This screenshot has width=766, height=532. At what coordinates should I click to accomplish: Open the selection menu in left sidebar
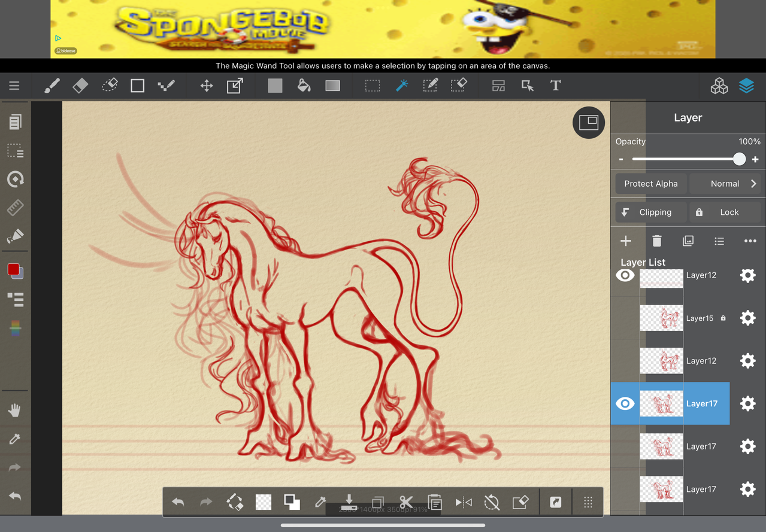pyautogui.click(x=15, y=150)
